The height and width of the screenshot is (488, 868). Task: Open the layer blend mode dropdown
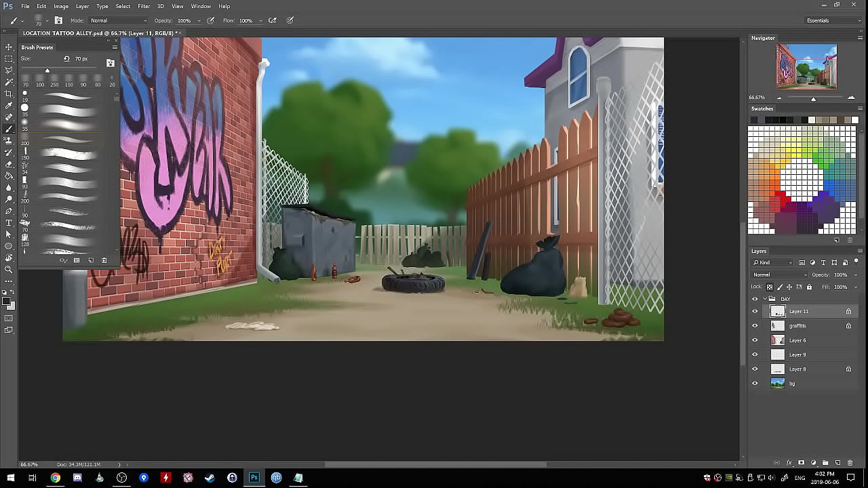click(779, 274)
